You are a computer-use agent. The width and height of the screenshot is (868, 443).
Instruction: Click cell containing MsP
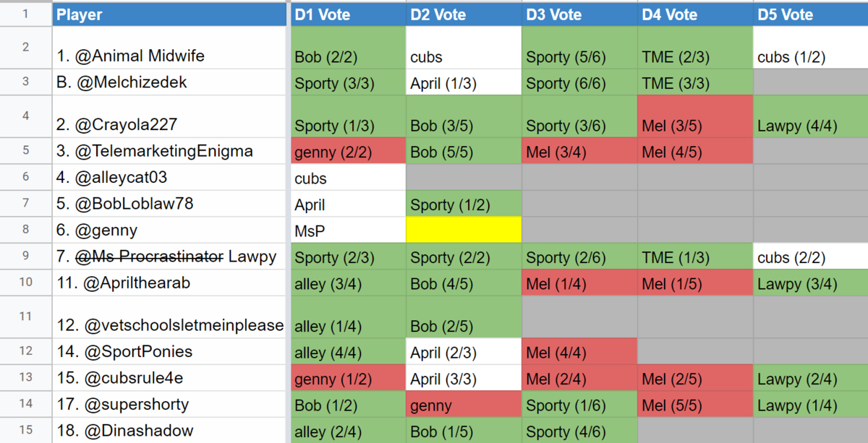click(x=348, y=231)
